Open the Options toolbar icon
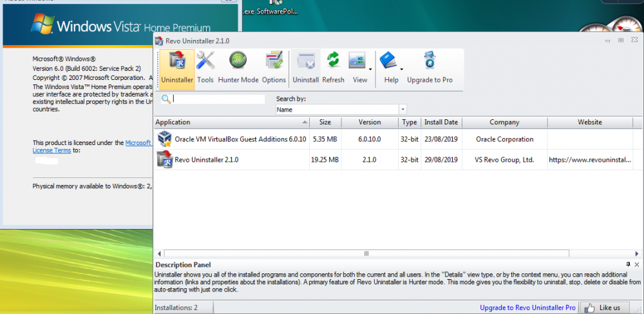Image resolution: width=644 pixels, height=314 pixels. [x=274, y=68]
